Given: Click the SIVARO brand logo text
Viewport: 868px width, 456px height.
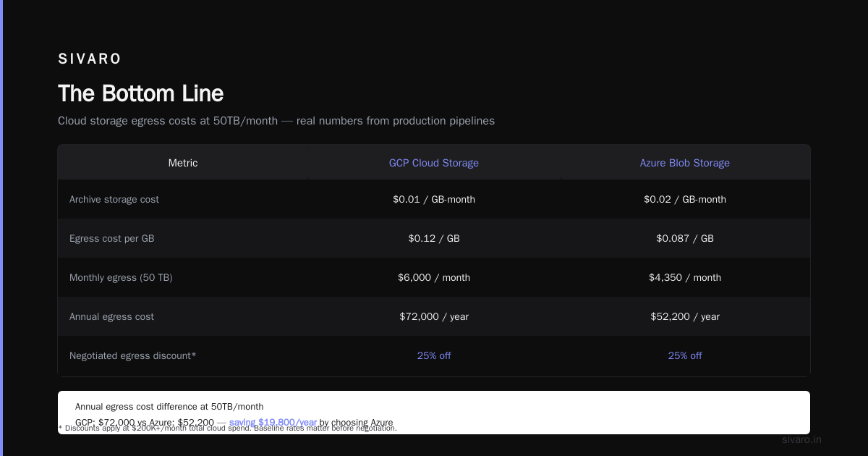Looking at the screenshot, I should click(90, 59).
